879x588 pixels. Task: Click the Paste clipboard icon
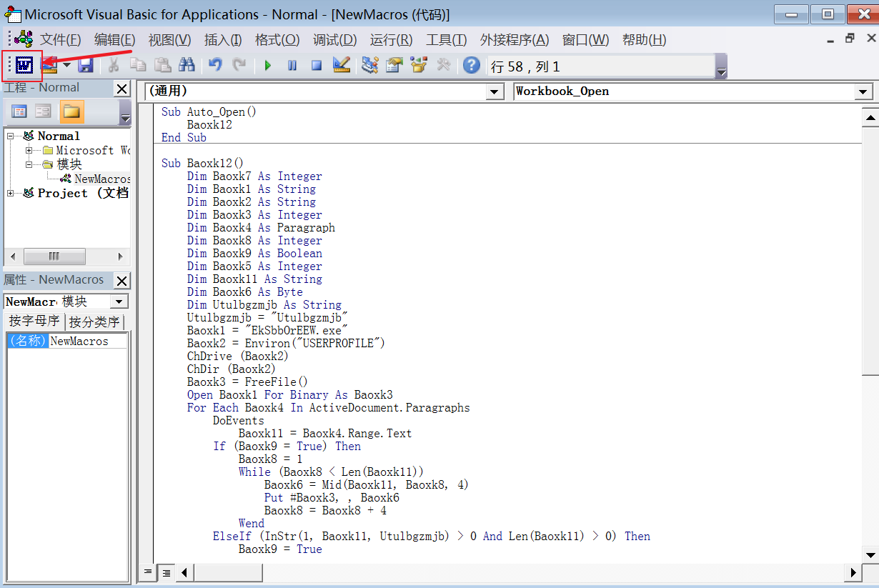click(163, 66)
